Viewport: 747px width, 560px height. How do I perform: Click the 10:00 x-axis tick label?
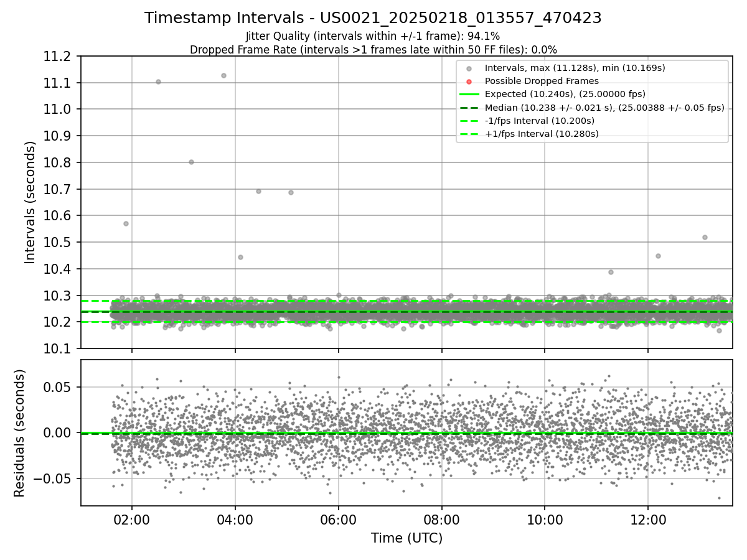545,520
